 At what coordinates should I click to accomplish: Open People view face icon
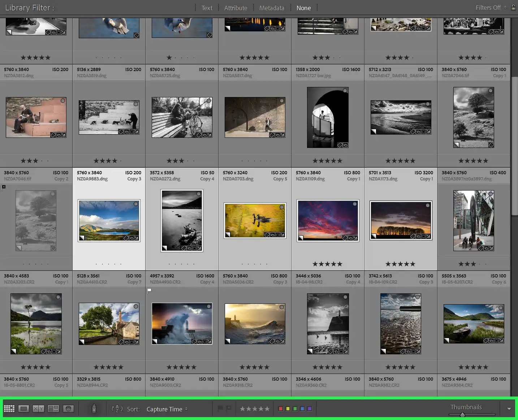[x=68, y=408]
